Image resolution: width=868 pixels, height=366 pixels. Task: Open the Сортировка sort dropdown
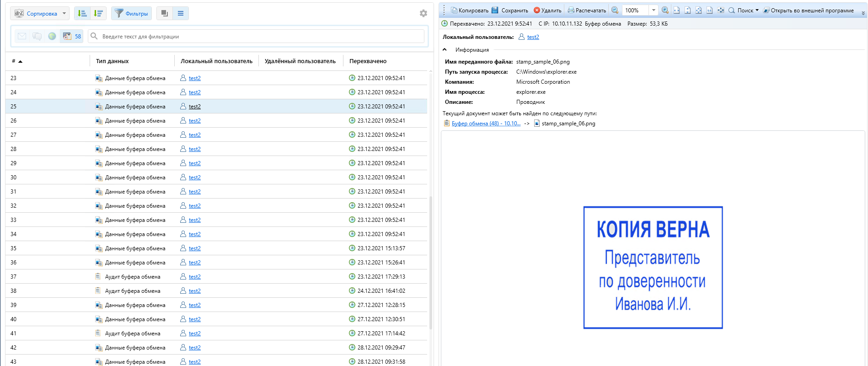40,13
